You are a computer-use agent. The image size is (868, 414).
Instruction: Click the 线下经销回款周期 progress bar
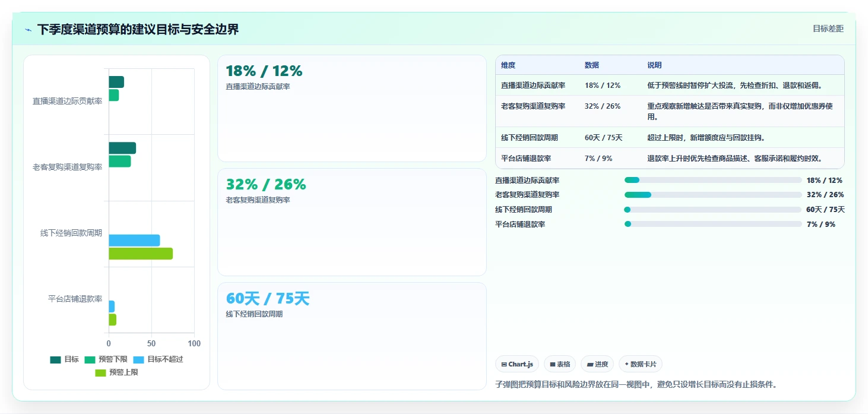coord(713,210)
